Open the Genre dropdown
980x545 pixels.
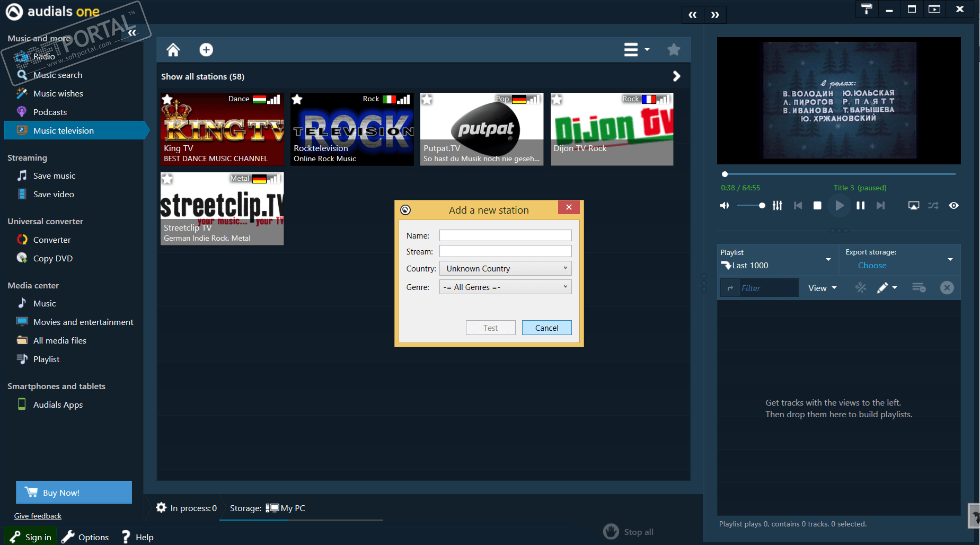pos(505,287)
